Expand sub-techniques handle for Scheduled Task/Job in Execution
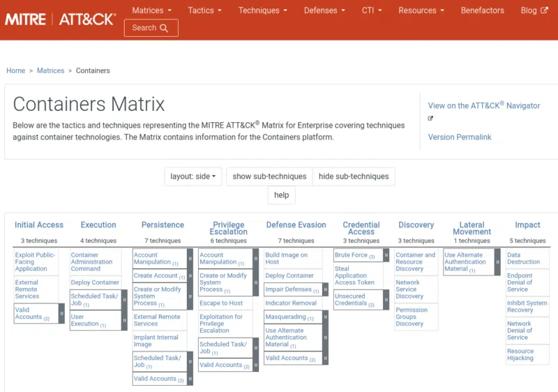 coord(124,299)
